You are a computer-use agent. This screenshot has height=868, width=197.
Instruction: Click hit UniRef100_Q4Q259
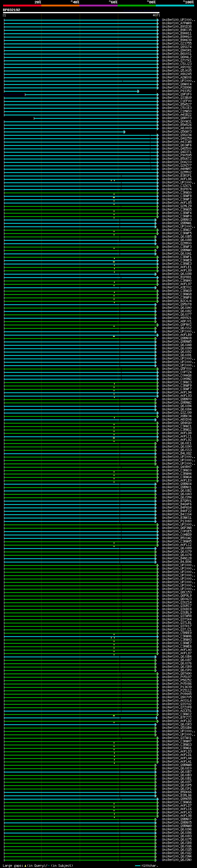(x=177, y=139)
